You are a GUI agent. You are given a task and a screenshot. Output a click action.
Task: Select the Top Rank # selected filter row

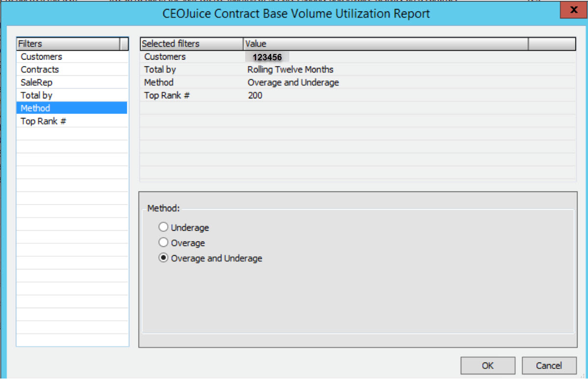click(358, 95)
